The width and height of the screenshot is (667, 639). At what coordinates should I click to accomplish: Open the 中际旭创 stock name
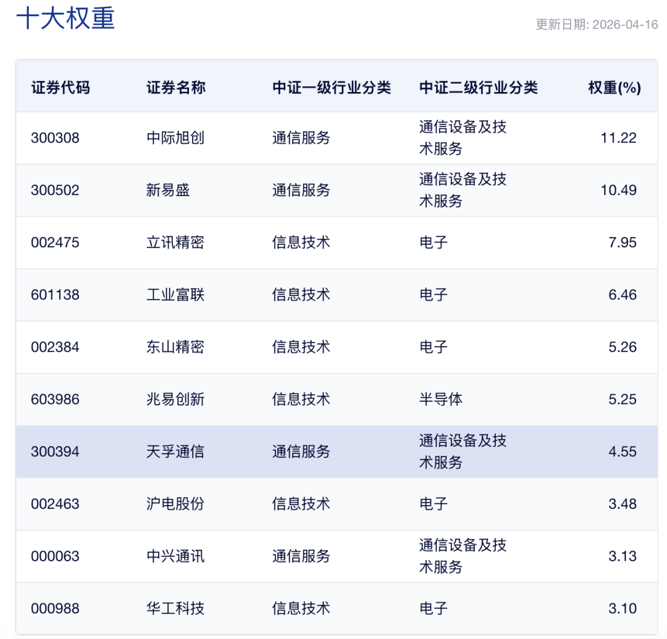175,138
